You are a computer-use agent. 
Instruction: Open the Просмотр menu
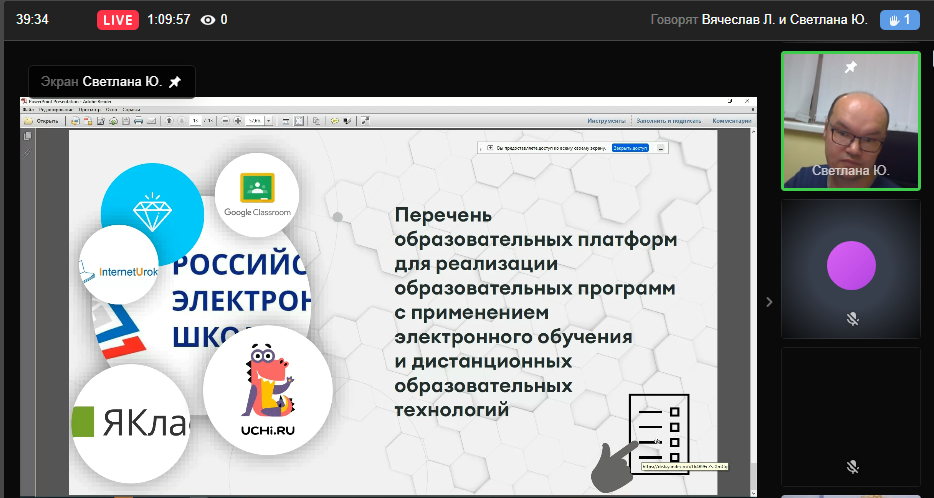pyautogui.click(x=89, y=110)
